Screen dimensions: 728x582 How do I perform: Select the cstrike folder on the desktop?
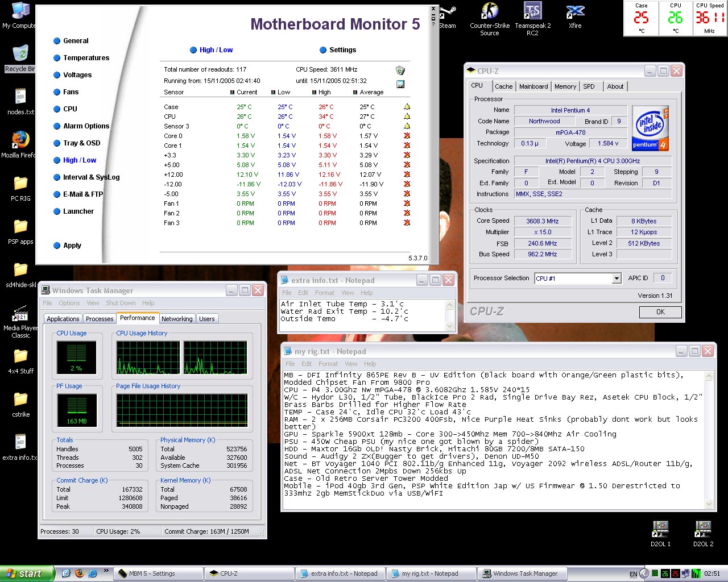click(20, 404)
